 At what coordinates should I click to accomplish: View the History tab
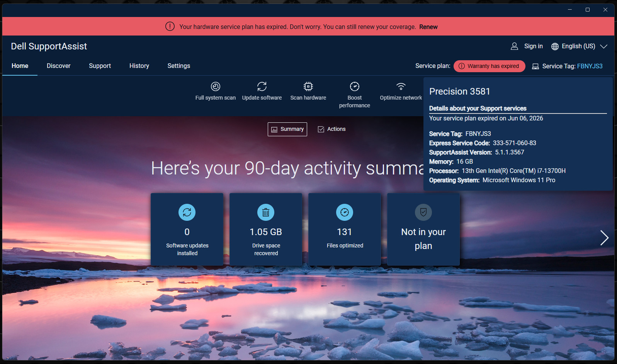click(139, 66)
